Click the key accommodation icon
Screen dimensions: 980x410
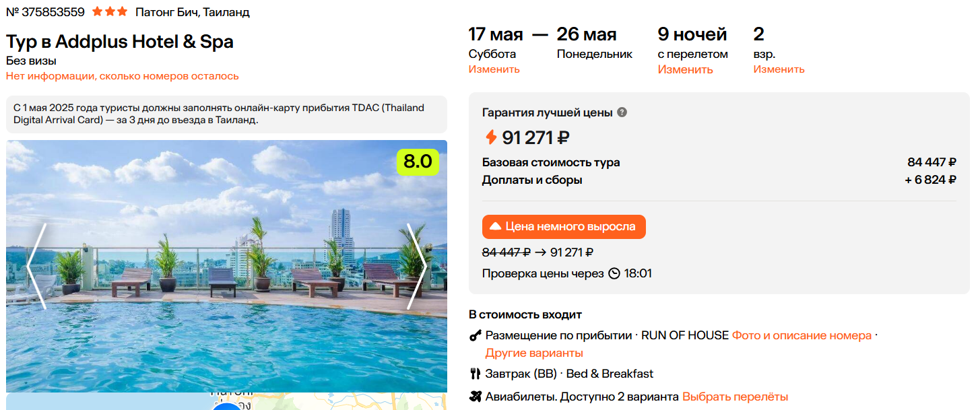pyautogui.click(x=475, y=335)
